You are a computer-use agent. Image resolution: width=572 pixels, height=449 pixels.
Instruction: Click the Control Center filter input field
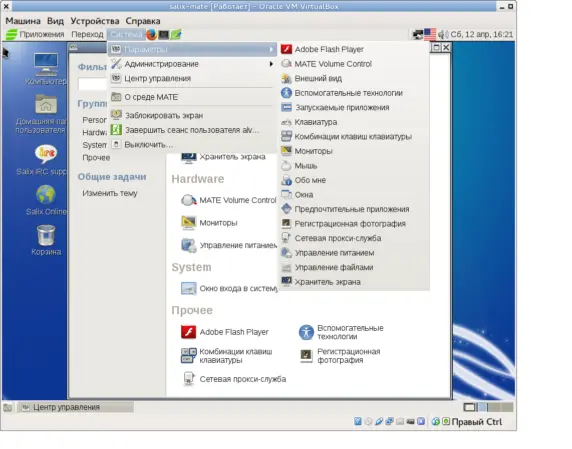pos(93,84)
